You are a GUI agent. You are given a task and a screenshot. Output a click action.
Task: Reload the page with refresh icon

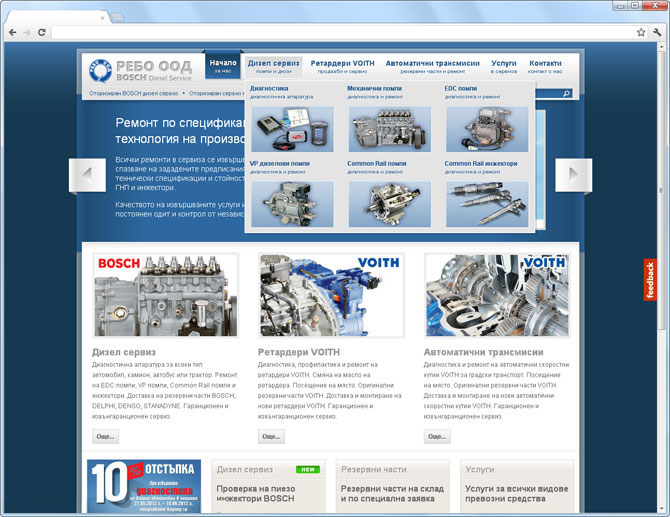point(41,32)
